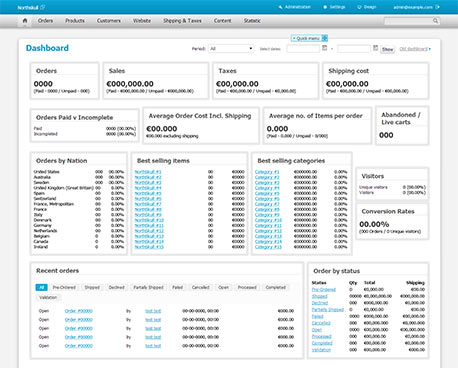Open Declined link in Order by status
458x368 pixels.
(320, 303)
